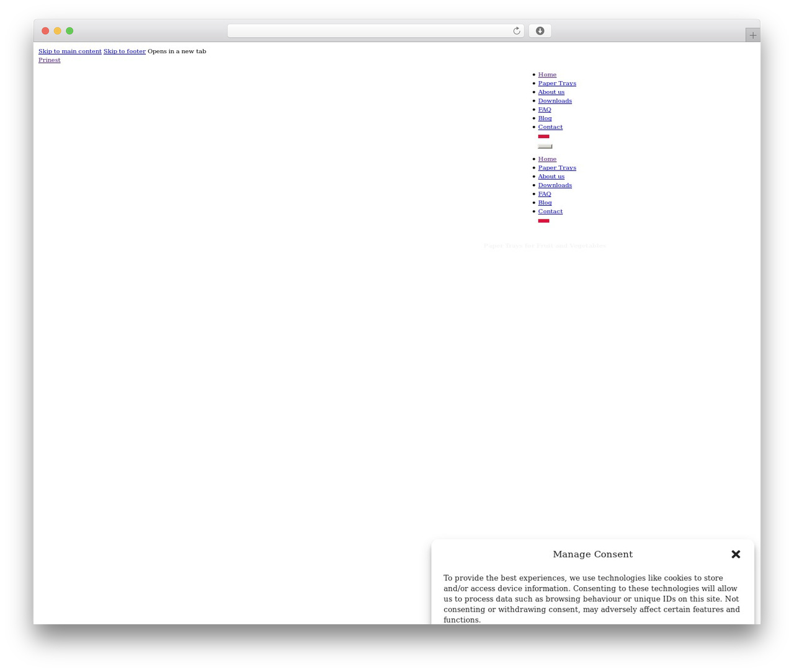Viewport: 794px width, 672px height.
Task: Reload the page with the refresh icon
Action: coord(516,31)
